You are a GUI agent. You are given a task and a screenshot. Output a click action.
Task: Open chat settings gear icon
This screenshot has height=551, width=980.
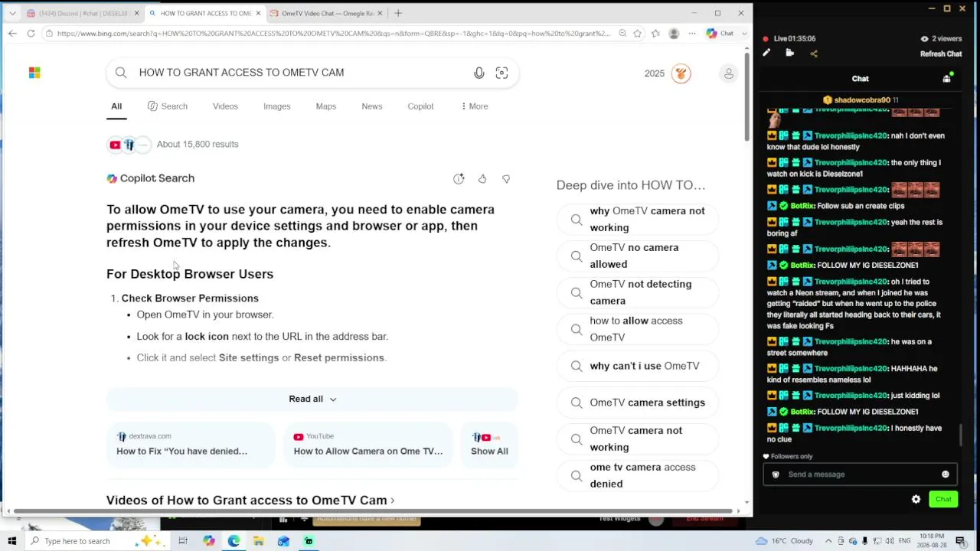916,499
